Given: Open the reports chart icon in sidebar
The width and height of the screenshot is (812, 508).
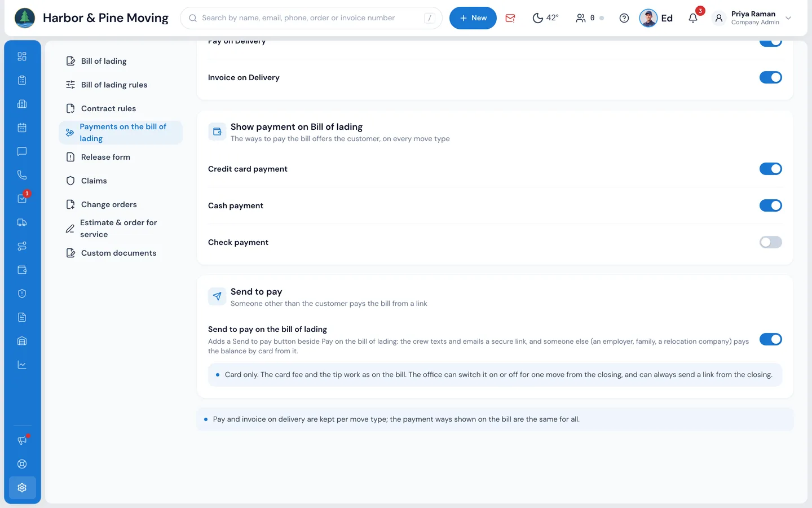Looking at the screenshot, I should point(22,365).
